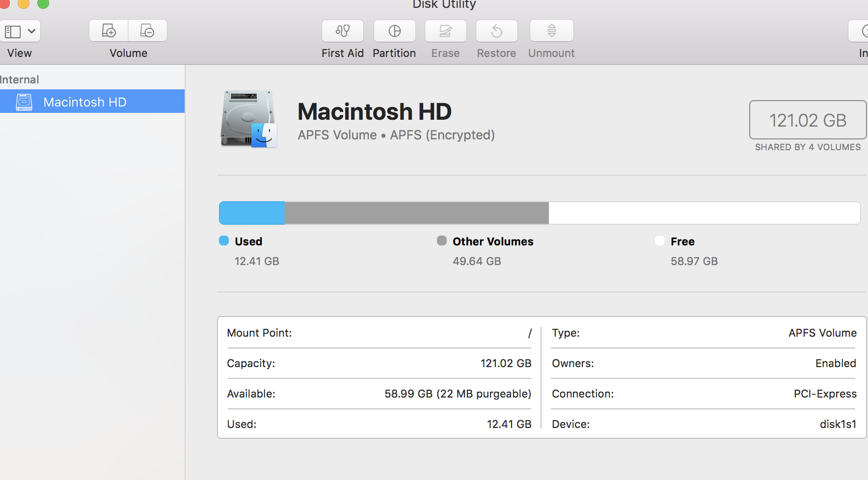Click the Mount Point row
Image resolution: width=868 pixels, height=480 pixels.
click(379, 333)
